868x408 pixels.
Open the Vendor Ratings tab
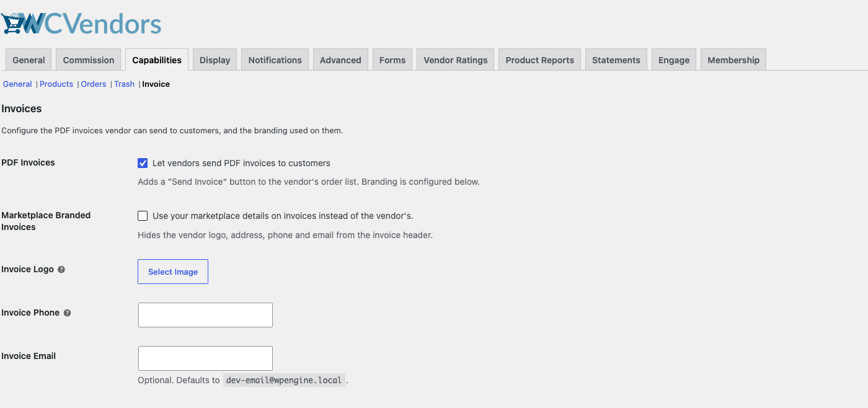point(456,60)
